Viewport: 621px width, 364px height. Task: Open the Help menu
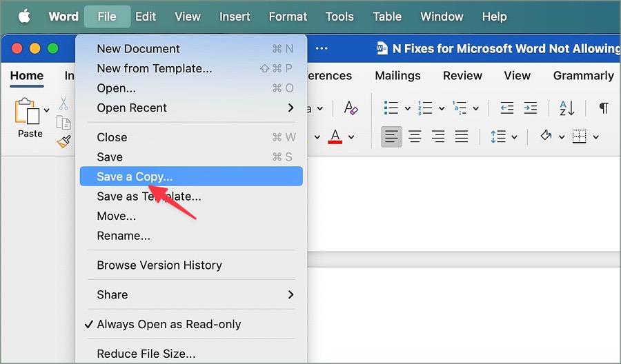click(x=494, y=17)
